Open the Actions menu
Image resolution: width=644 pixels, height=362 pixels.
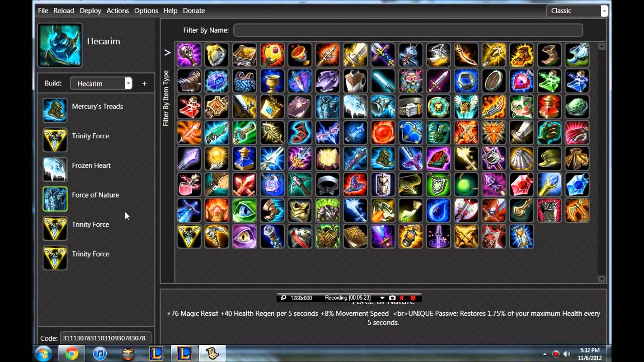118,11
